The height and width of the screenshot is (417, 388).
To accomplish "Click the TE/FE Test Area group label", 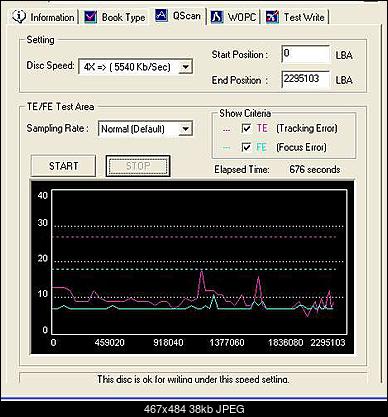I will (60, 107).
